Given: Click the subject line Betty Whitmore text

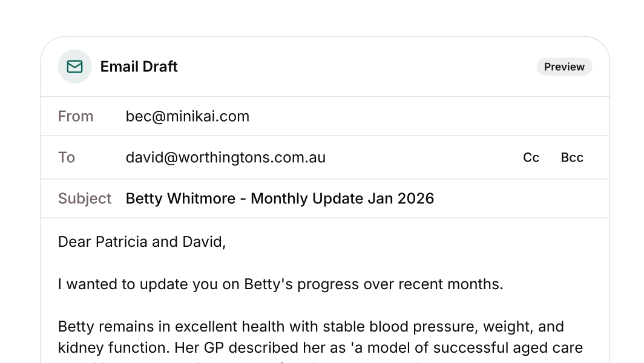Looking at the screenshot, I should [x=180, y=198].
